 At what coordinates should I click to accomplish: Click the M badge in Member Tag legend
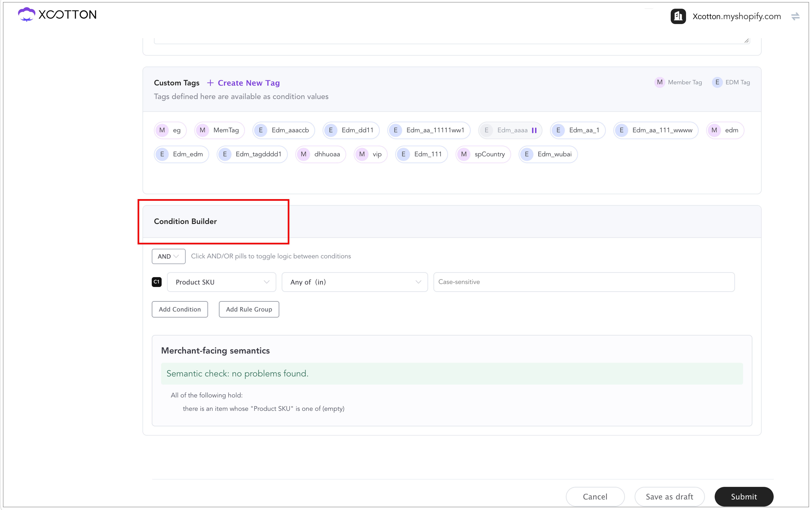pos(660,82)
